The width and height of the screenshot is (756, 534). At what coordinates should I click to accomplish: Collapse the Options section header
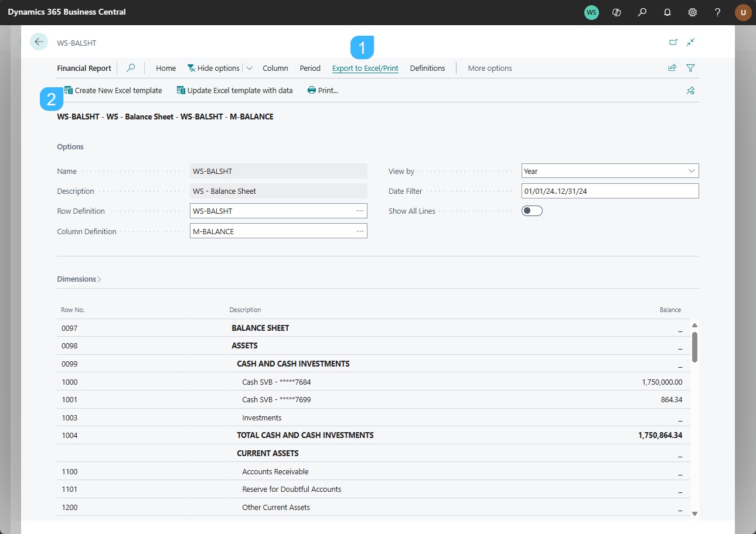pos(70,146)
